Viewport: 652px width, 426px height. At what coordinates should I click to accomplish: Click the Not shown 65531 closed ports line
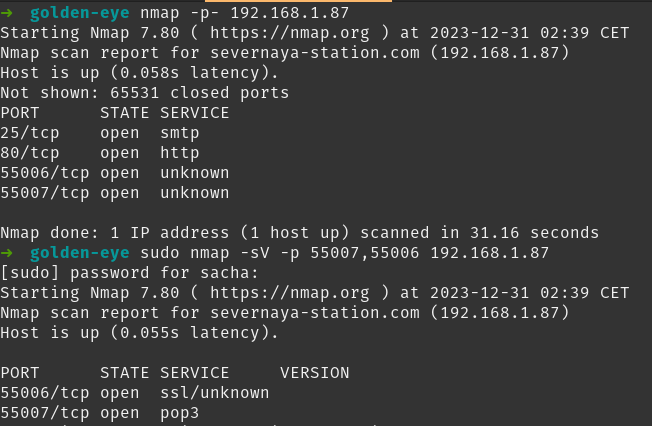click(145, 93)
